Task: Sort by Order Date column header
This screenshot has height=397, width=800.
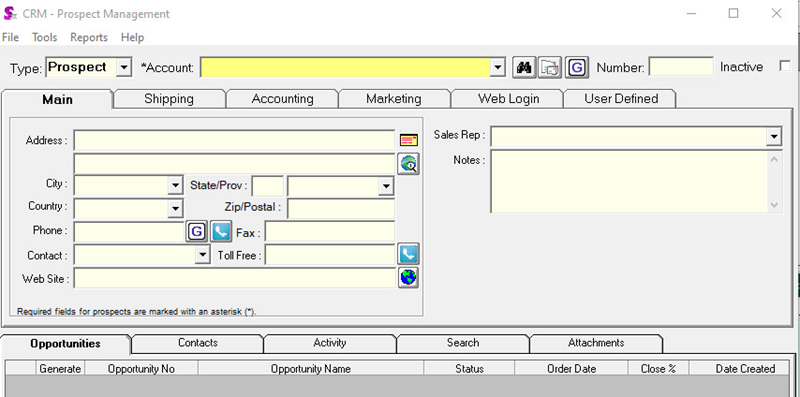Action: pos(571,368)
